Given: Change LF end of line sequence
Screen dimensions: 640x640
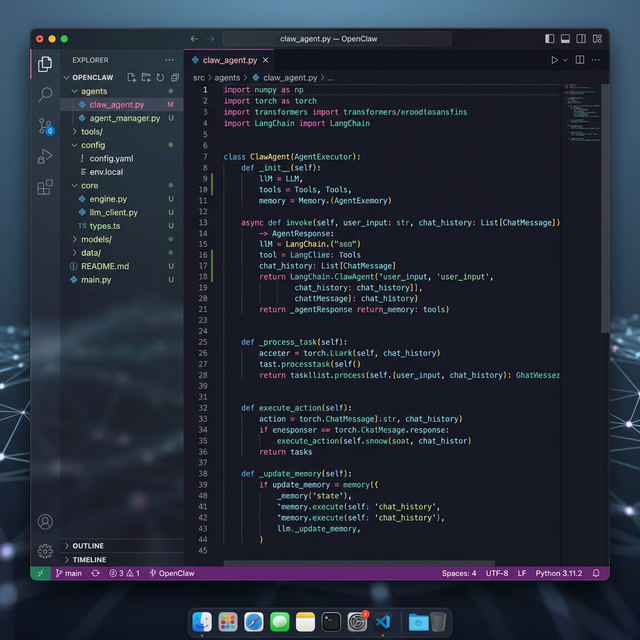Looking at the screenshot, I should pyautogui.click(x=522, y=573).
